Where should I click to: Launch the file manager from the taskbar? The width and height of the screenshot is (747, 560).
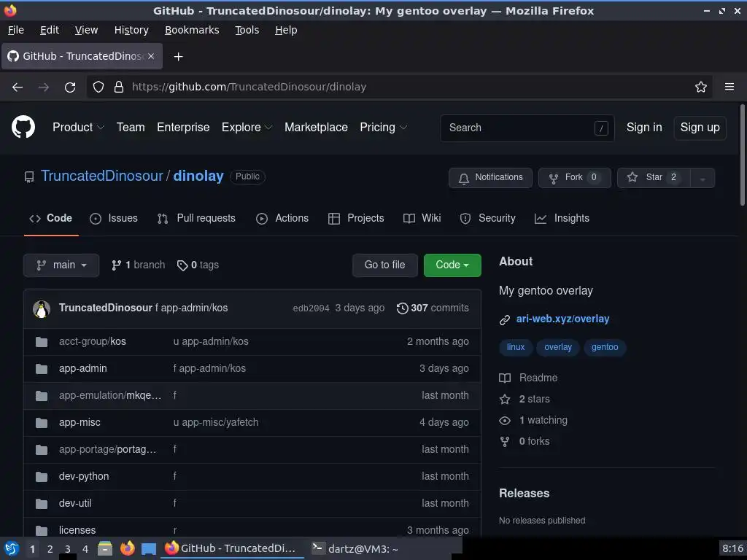coord(105,548)
